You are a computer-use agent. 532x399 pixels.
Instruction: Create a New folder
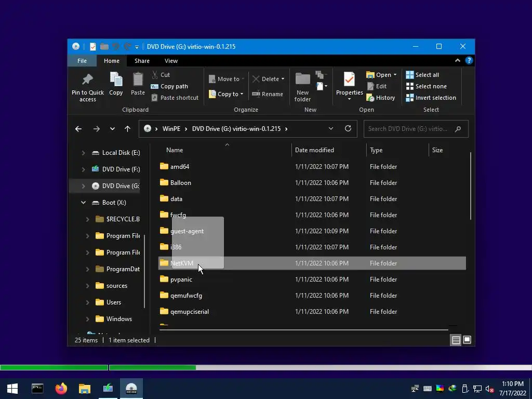click(302, 87)
